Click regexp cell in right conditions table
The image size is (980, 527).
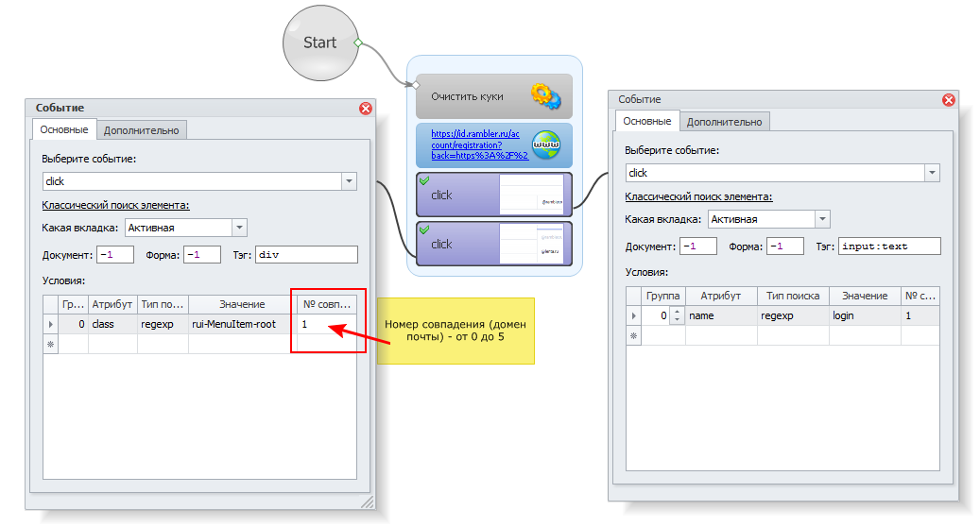tap(793, 315)
